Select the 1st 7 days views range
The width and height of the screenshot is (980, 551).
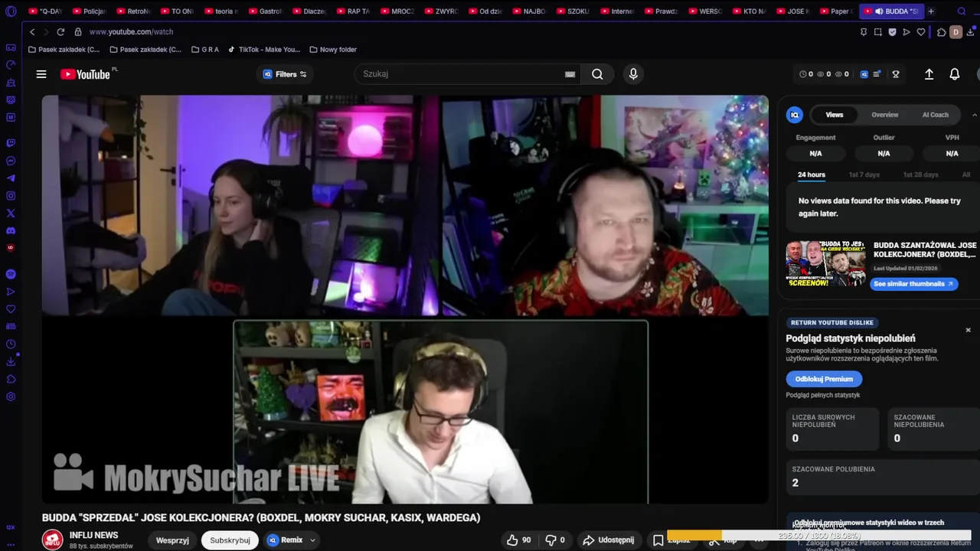point(864,174)
